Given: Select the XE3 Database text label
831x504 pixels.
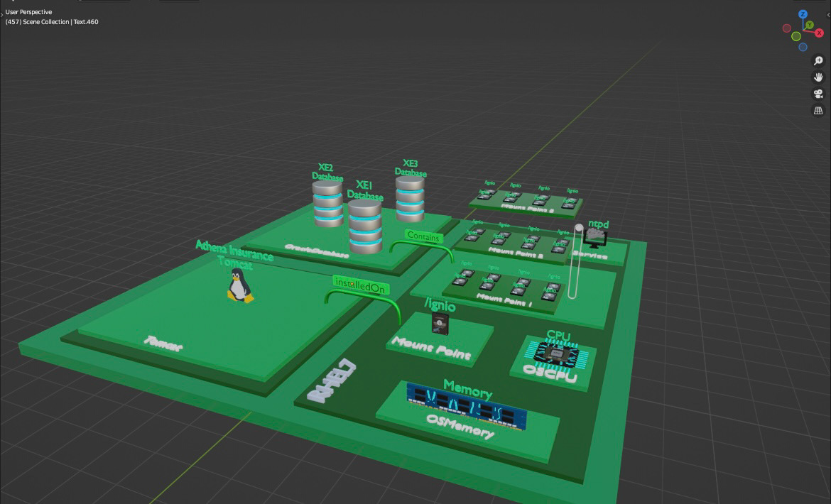Looking at the screenshot, I should click(x=411, y=168).
